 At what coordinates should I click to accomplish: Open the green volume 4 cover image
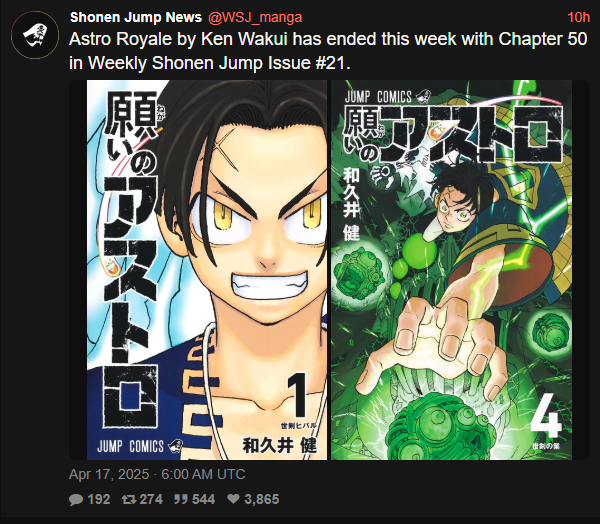coord(452,270)
